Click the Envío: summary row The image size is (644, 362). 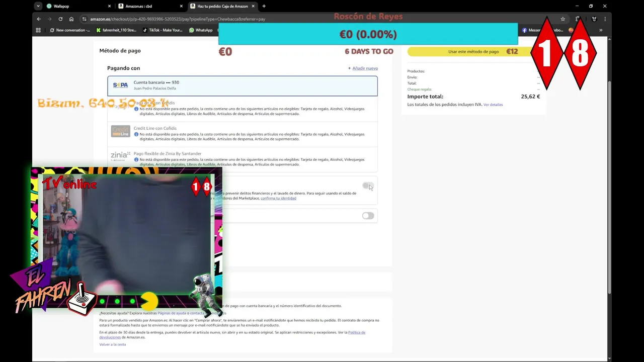click(473, 77)
